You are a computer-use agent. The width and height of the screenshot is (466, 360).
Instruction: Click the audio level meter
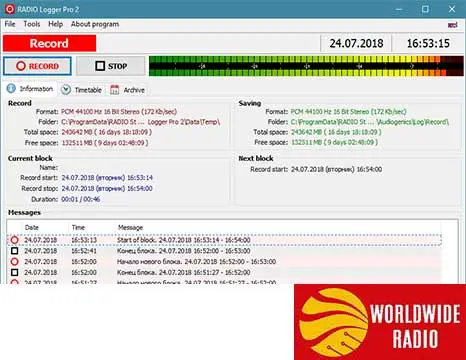pos(306,66)
